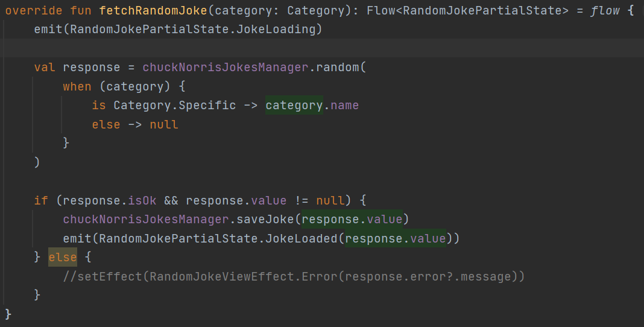Click 'chuckNorrisJokesManager' before .random
This screenshot has height=327, width=644.
[226, 68]
